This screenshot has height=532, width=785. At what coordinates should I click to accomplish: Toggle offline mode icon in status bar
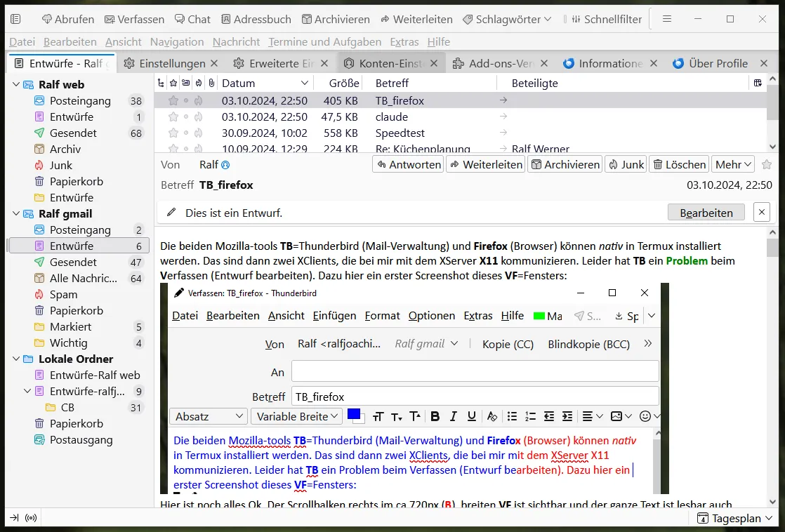click(x=15, y=518)
